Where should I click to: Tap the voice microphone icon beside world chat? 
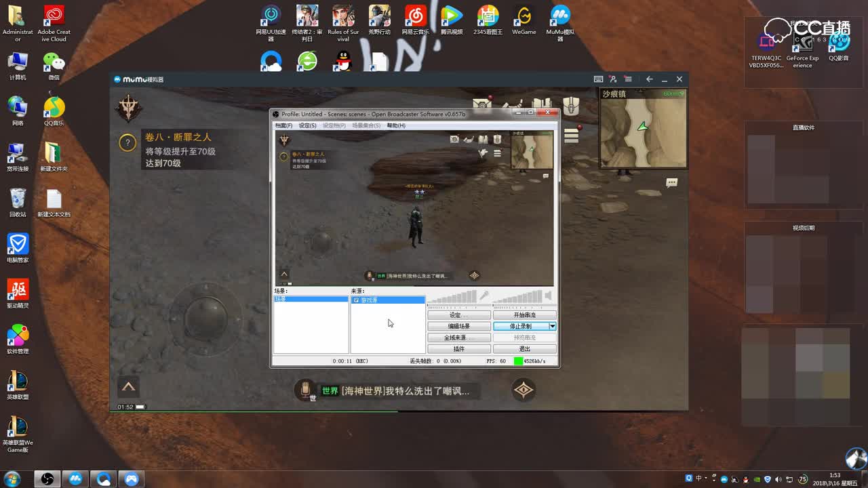[x=306, y=389]
